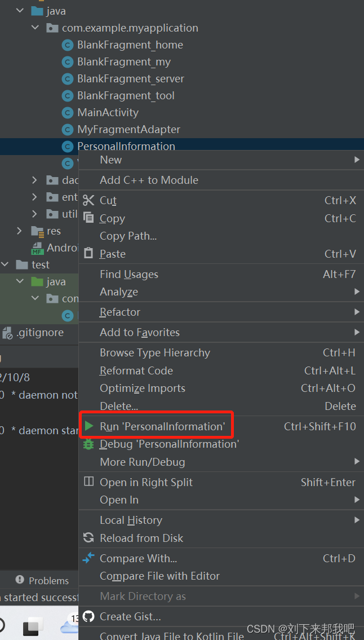Image resolution: width=364 pixels, height=640 pixels.
Task: Select BlankFragment_server in the project tree
Action: 131,78
